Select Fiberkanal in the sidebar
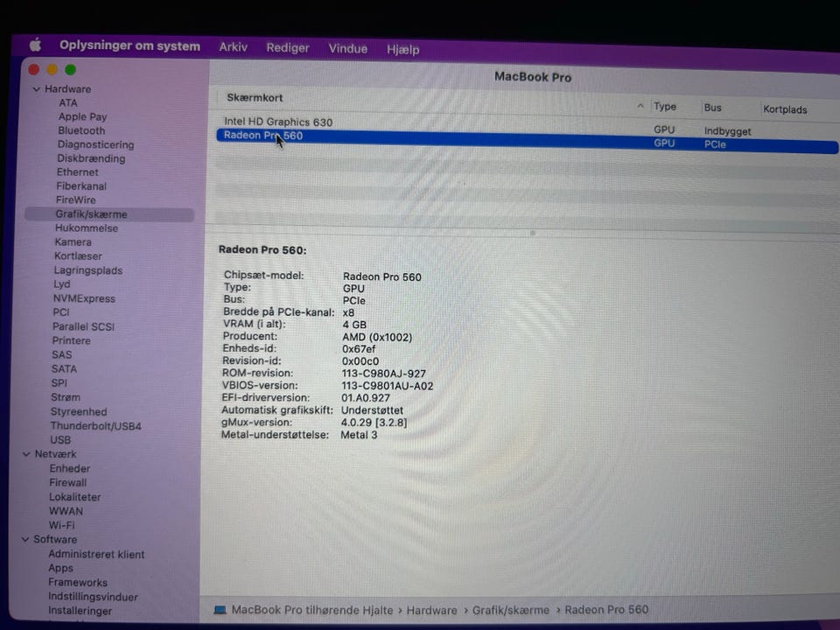Screen dimensions: 840x630 click(x=81, y=186)
